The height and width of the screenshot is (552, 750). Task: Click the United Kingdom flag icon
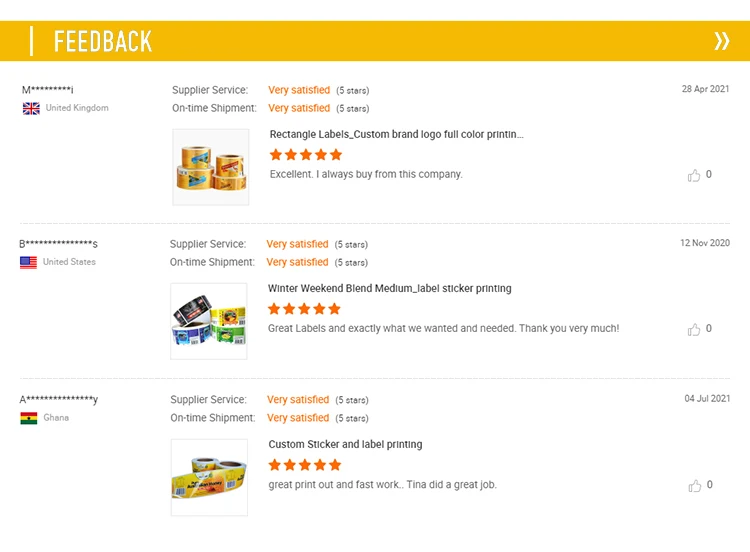coord(31,108)
